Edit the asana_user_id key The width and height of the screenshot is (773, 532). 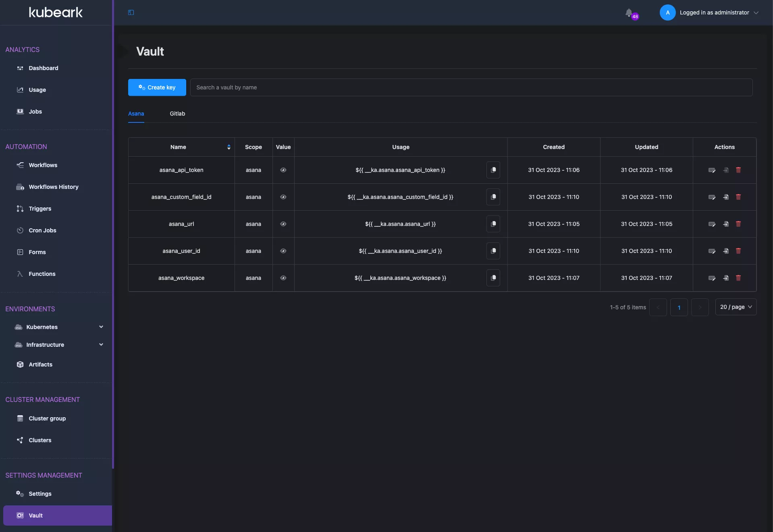[712, 251]
